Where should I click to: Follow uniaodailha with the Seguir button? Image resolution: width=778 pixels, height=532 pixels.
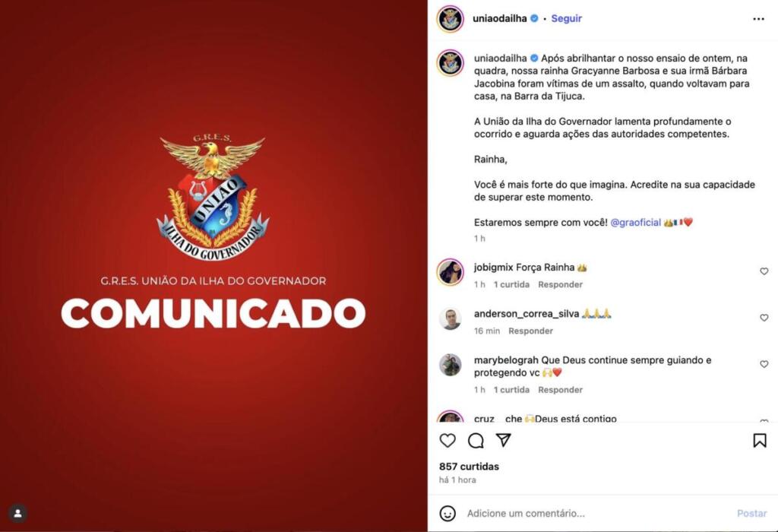(566, 18)
